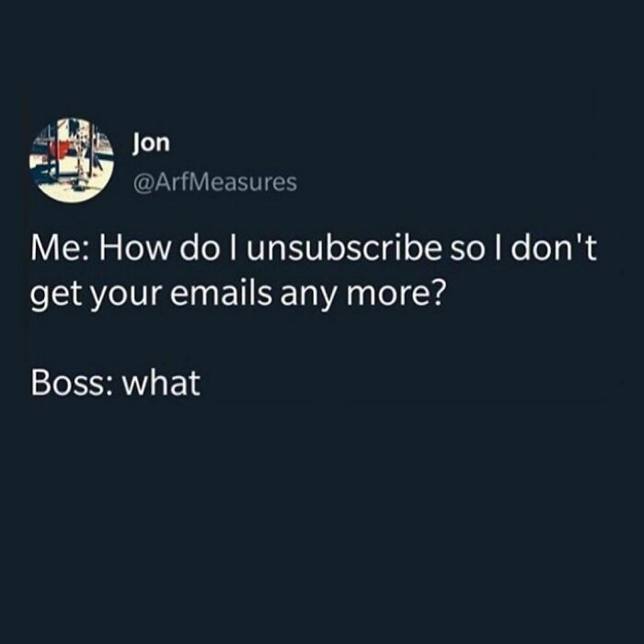The image size is (644, 644).
Task: Click the display name Jon
Action: click(151, 144)
